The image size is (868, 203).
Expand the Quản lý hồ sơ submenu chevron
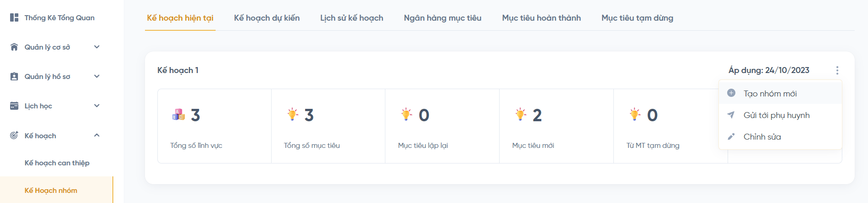[97, 76]
